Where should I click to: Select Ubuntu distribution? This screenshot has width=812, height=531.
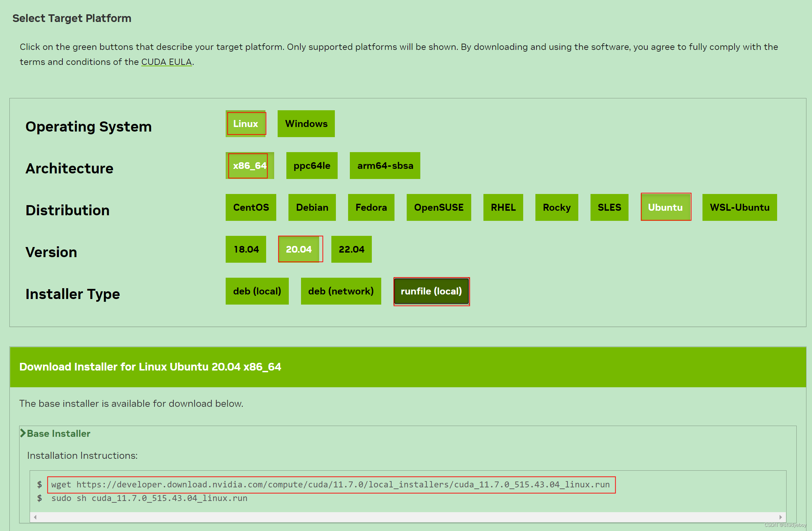[666, 208]
